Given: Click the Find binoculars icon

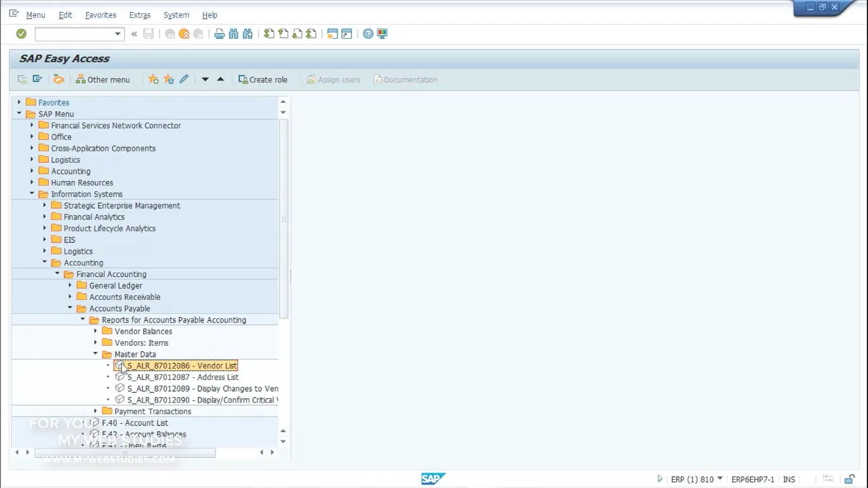Looking at the screenshot, I should coord(234,34).
